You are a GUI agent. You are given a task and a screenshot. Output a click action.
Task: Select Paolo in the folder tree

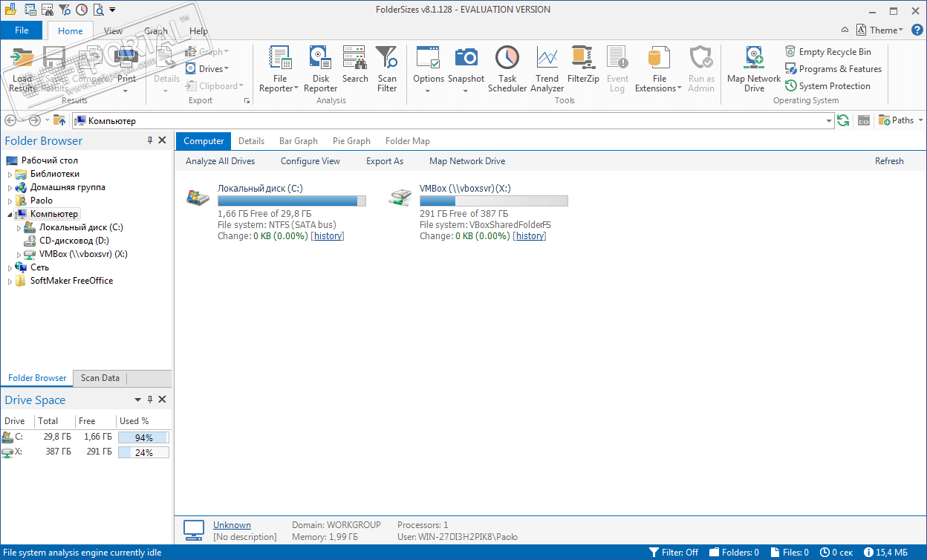coord(42,201)
